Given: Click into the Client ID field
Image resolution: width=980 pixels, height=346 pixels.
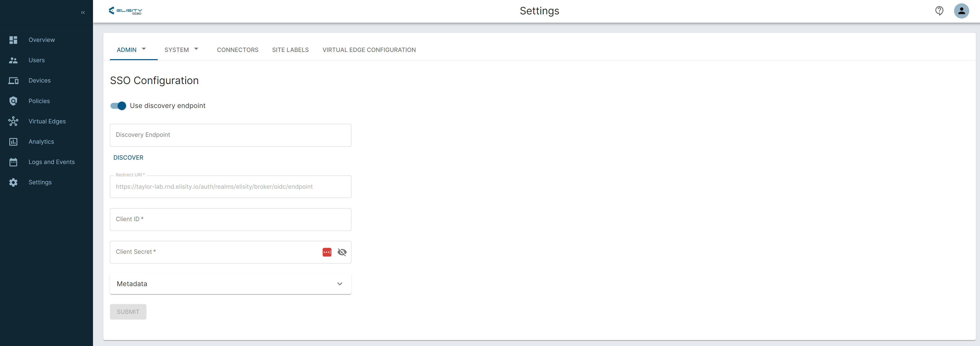Looking at the screenshot, I should coord(230,219).
